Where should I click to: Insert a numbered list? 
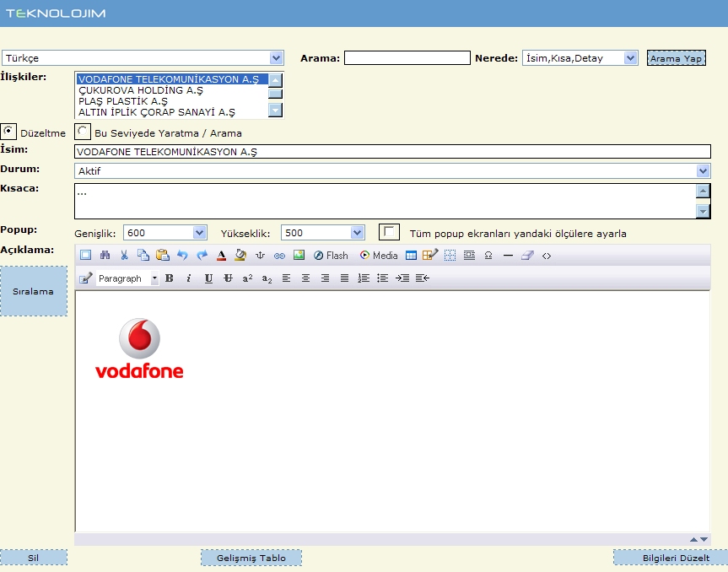pyautogui.click(x=364, y=278)
